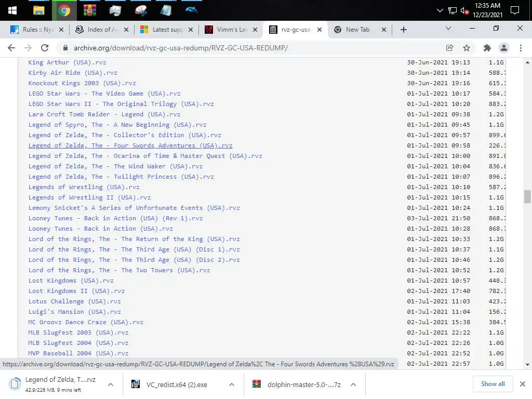Switch to Latest supp tab
This screenshot has width=532, height=399.
pyautogui.click(x=168, y=30)
